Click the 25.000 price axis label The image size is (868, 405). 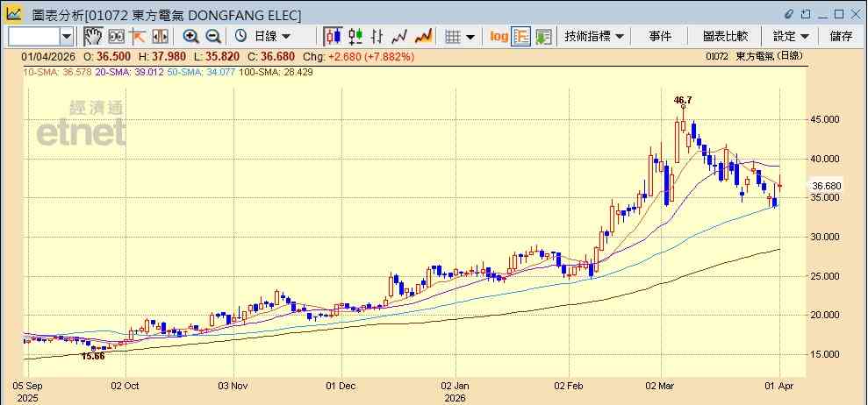click(825, 276)
